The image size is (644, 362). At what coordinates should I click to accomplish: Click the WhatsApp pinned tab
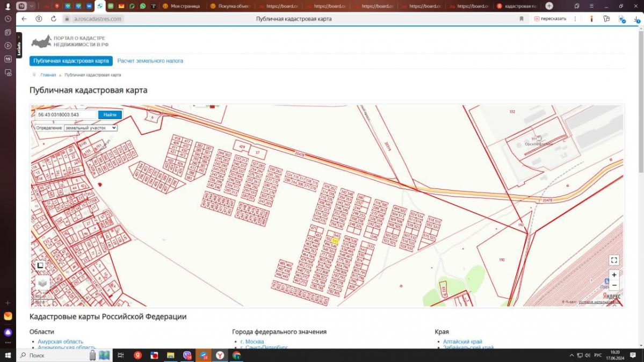point(142,6)
